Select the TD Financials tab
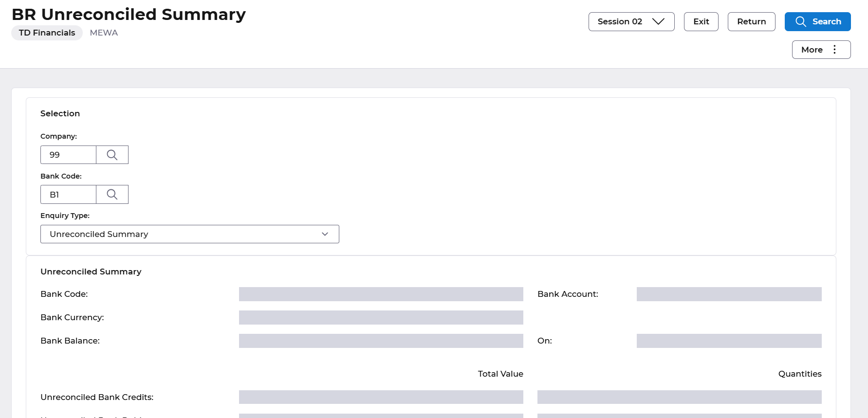This screenshot has width=868, height=418. point(47,33)
